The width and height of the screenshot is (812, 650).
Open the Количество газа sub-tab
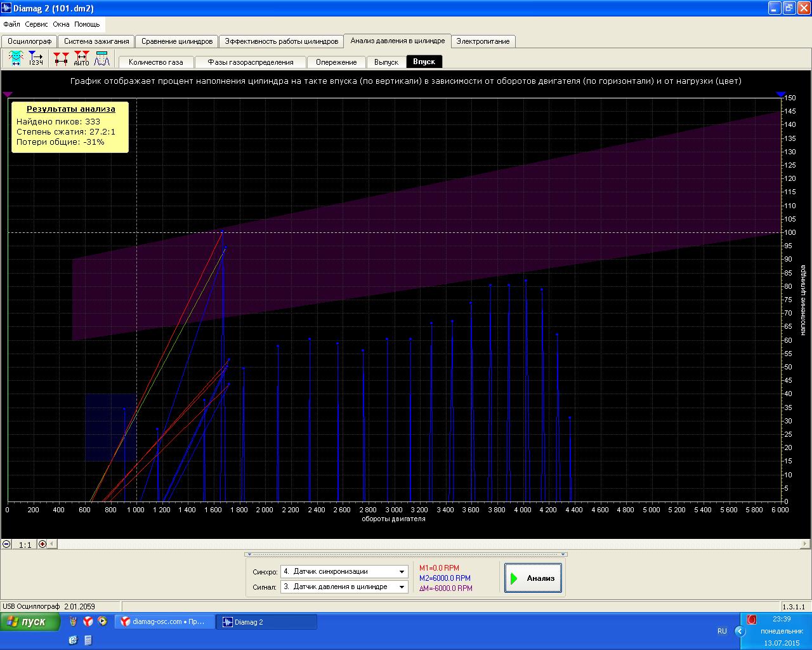pyautogui.click(x=156, y=62)
